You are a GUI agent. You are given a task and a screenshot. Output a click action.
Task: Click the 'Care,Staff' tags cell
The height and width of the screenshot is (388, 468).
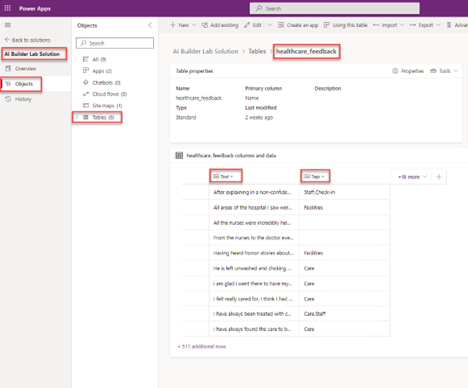[x=345, y=314]
